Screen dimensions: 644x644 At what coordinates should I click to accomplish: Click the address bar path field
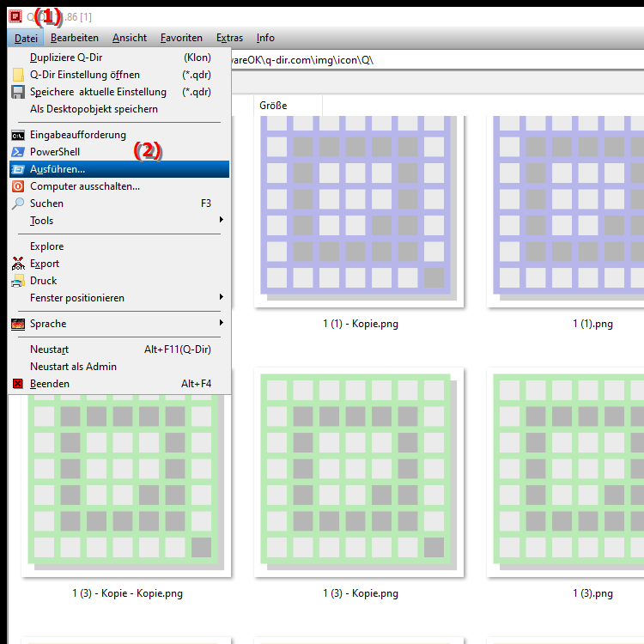(437, 60)
